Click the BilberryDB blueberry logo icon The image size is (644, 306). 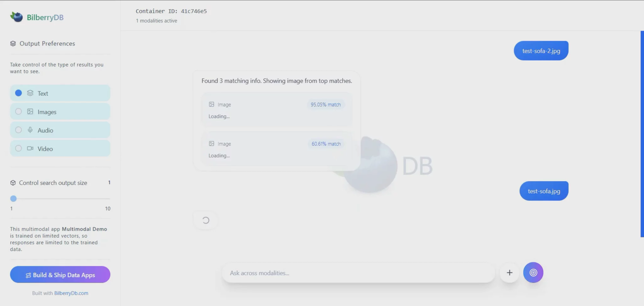click(16, 17)
